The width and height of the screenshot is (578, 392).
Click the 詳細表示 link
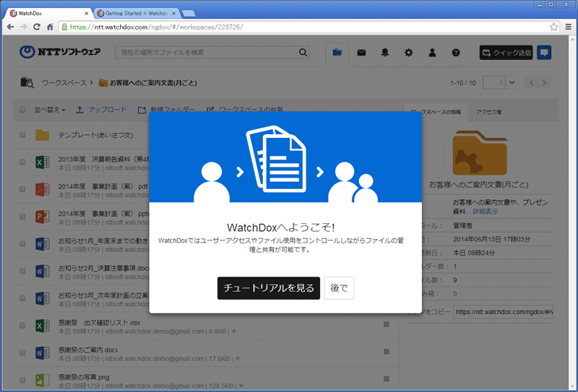click(486, 212)
